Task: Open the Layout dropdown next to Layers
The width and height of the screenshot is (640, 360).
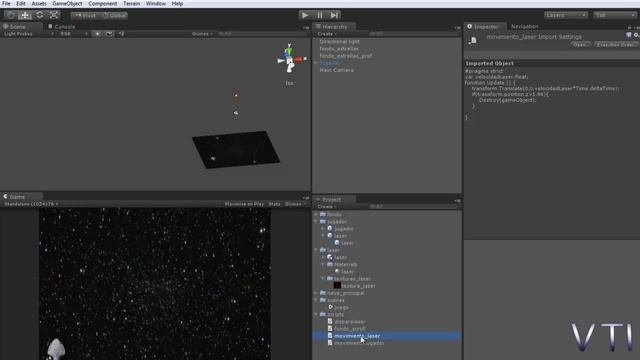Action: (615, 15)
